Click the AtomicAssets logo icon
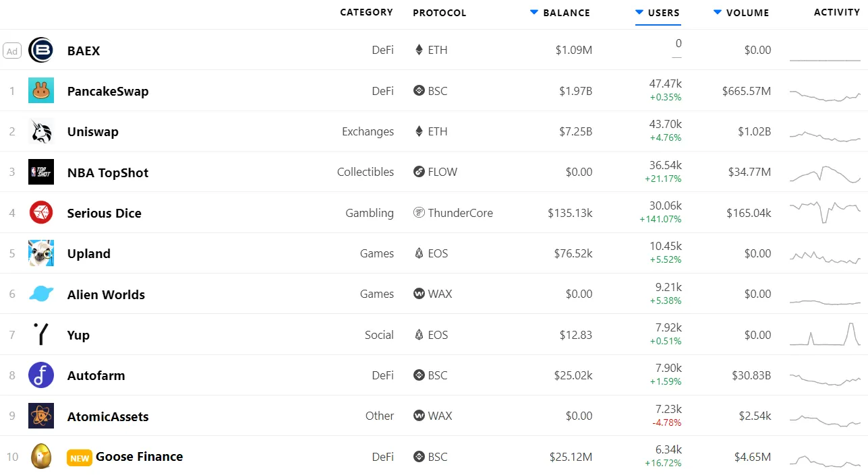The width and height of the screenshot is (868, 475). click(41, 416)
